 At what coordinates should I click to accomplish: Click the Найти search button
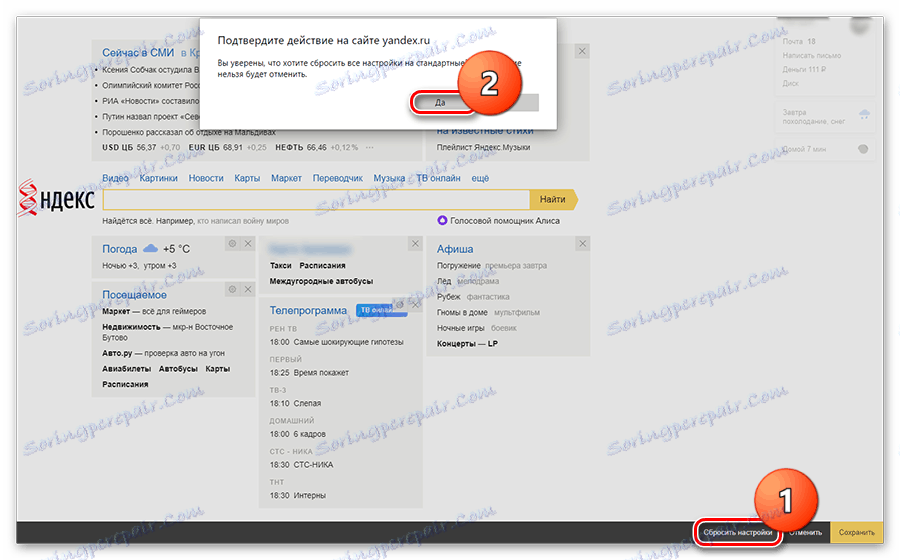tap(553, 199)
